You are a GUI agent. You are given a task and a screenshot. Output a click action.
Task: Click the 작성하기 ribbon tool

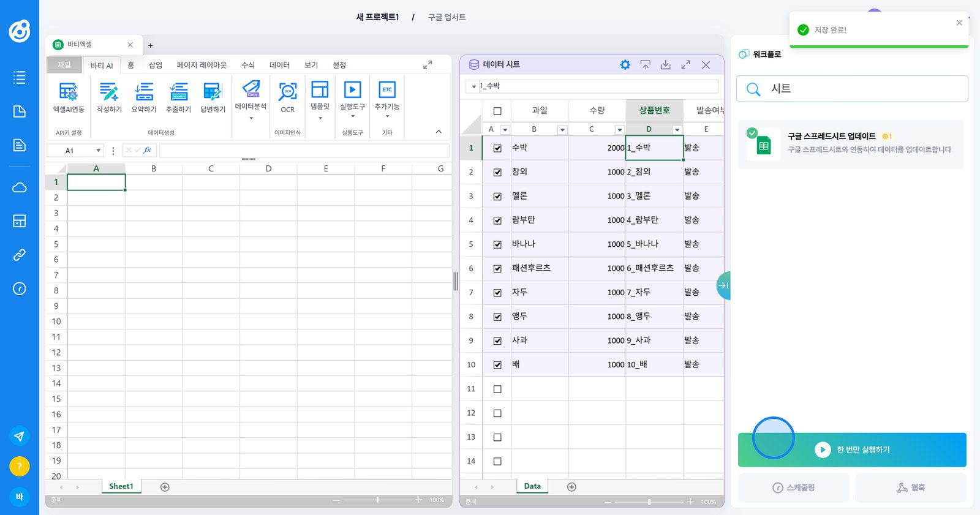click(109, 97)
